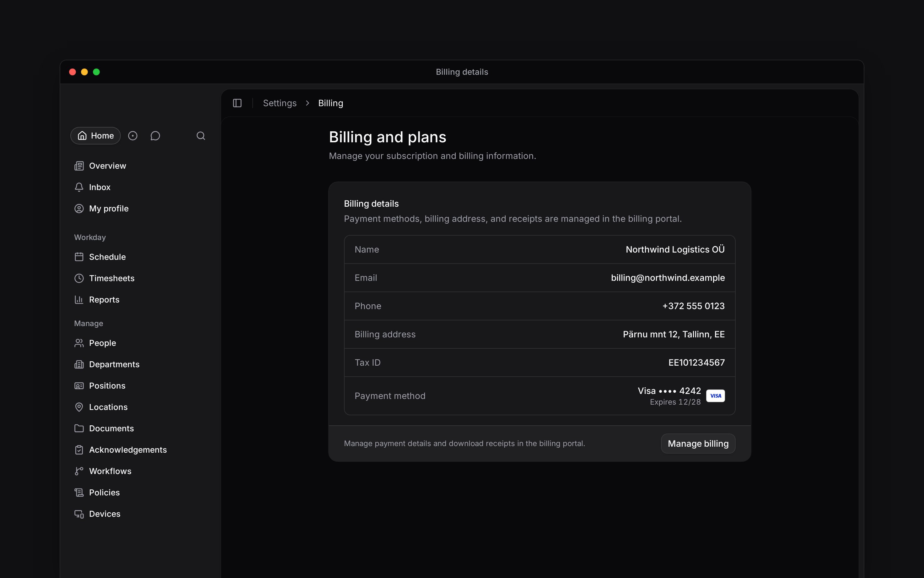Click phone number +372 555 0123
924x578 pixels.
click(x=693, y=306)
